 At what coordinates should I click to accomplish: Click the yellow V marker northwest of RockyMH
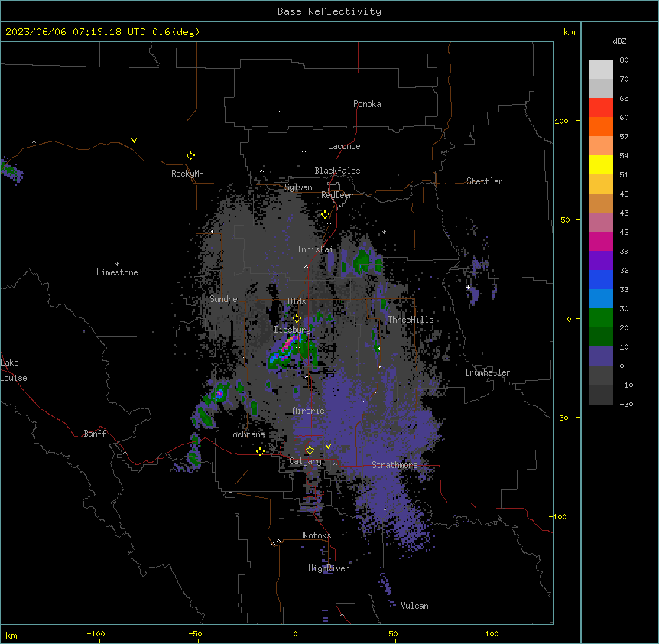(x=134, y=141)
